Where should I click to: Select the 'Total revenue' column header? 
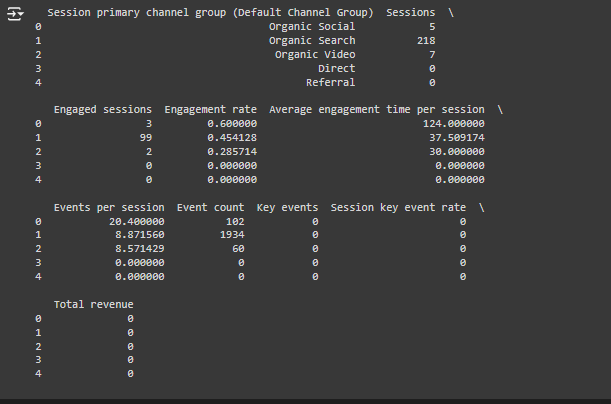(x=94, y=304)
